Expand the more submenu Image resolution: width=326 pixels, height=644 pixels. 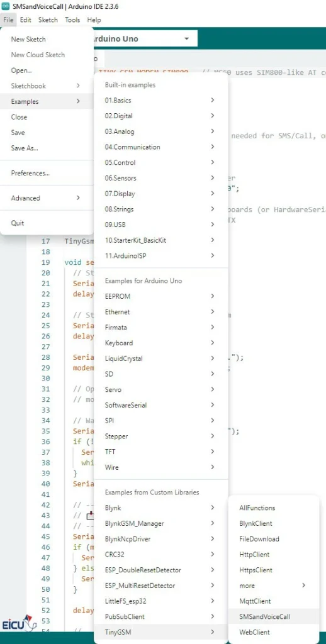273,586
